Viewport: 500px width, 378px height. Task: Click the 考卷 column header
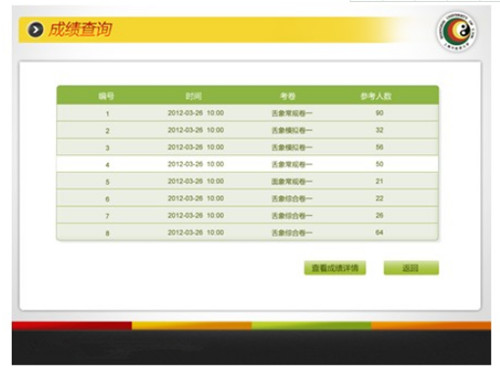[x=288, y=96]
